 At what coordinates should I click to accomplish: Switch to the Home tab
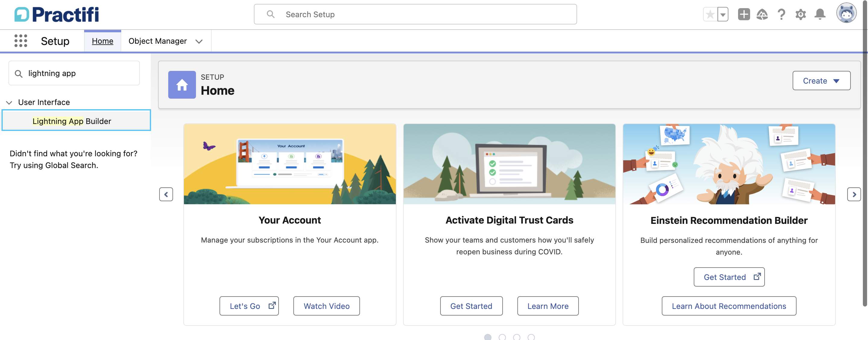click(103, 41)
